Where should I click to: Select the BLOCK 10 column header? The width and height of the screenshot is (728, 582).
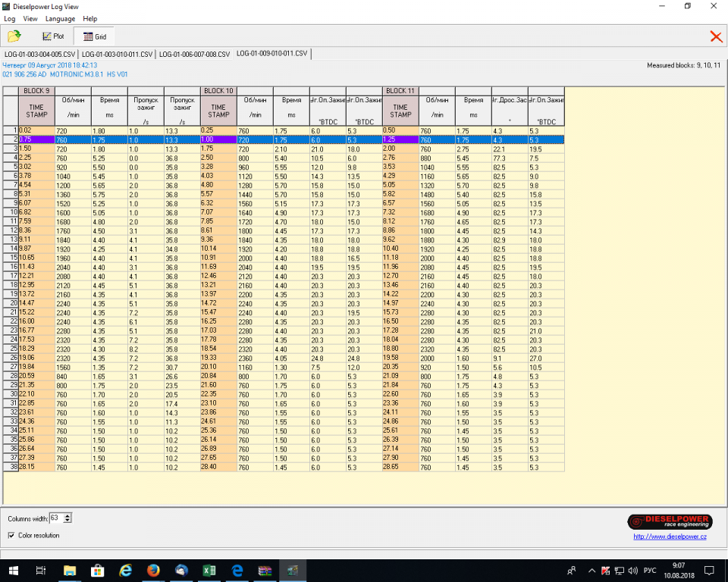coord(218,91)
